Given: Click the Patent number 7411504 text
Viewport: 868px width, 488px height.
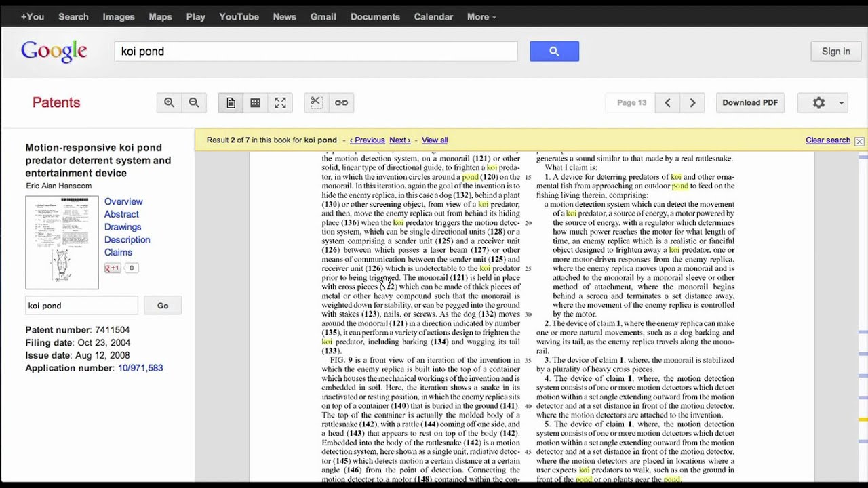Looking at the screenshot, I should 77,330.
